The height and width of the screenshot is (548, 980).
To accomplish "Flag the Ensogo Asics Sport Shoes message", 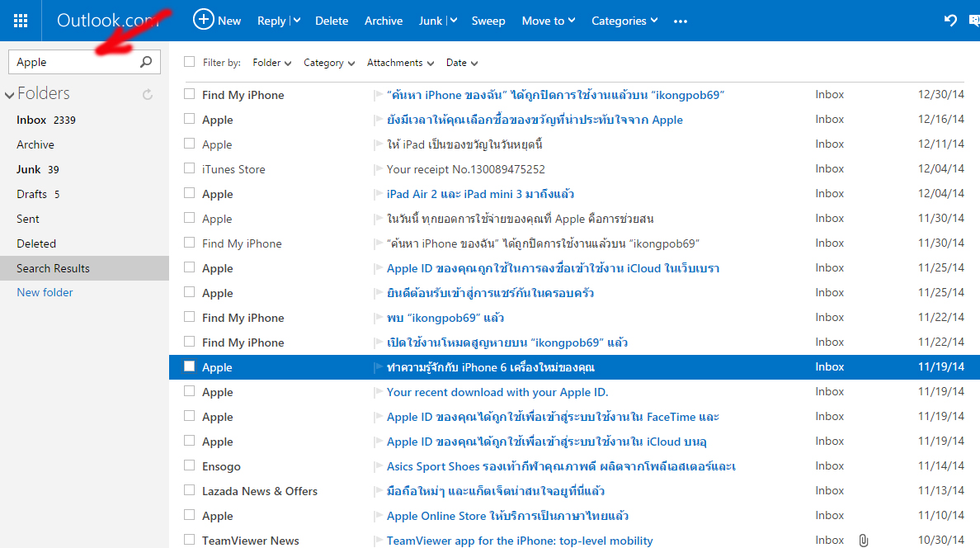I will tap(378, 466).
